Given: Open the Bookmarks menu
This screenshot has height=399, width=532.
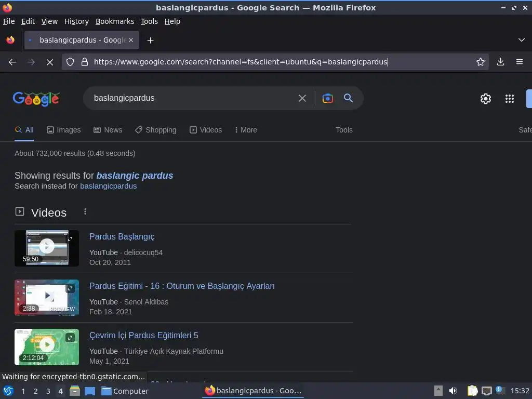Looking at the screenshot, I should pos(115,21).
